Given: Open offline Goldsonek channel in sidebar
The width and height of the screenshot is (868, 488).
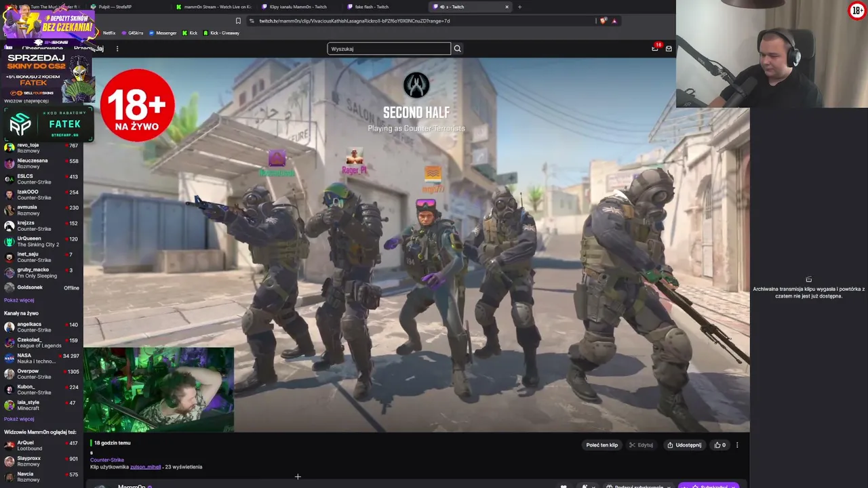Looking at the screenshot, I should click(x=41, y=288).
